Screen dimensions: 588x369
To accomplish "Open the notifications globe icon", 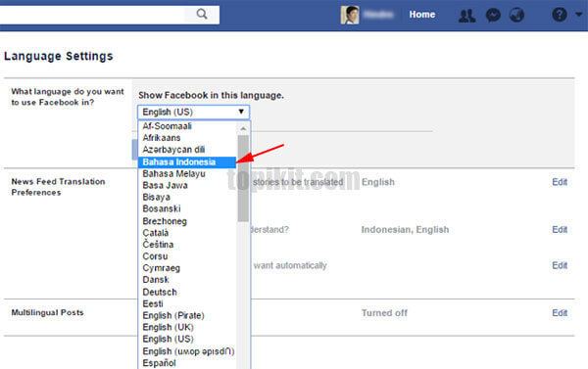I will pos(516,15).
